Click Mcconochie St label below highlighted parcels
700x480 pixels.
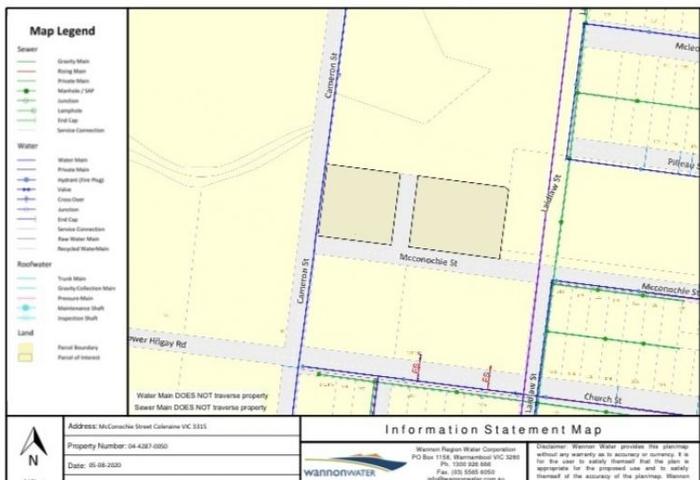429,260
